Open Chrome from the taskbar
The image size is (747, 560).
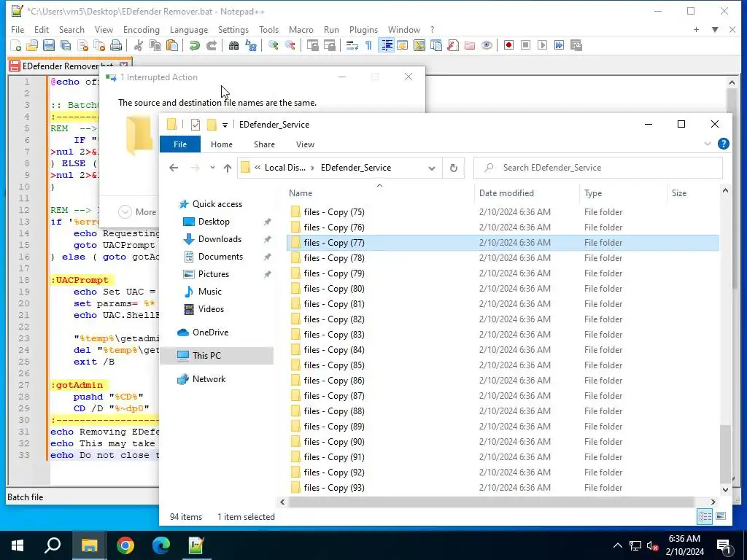click(125, 545)
